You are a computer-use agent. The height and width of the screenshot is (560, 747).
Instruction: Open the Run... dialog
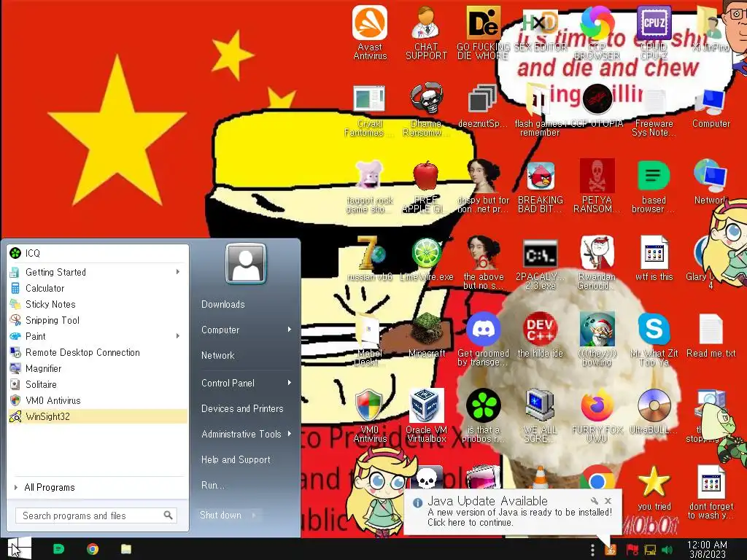pyautogui.click(x=212, y=485)
